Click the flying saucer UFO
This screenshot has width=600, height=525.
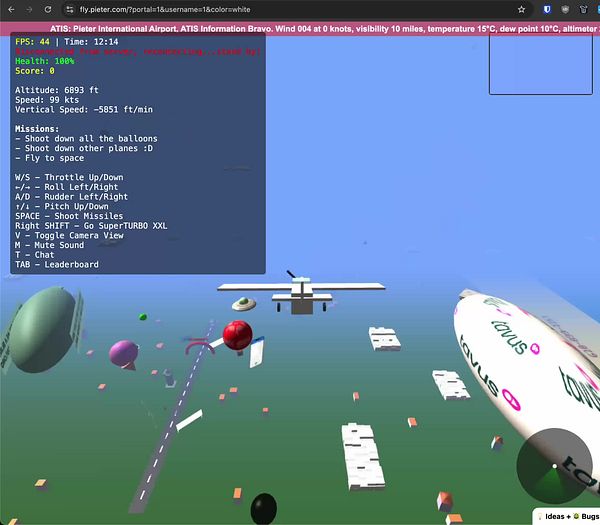coord(244,304)
